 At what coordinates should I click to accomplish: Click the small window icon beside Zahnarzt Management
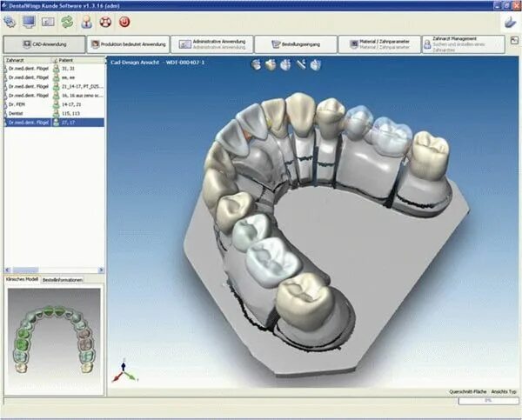514,41
